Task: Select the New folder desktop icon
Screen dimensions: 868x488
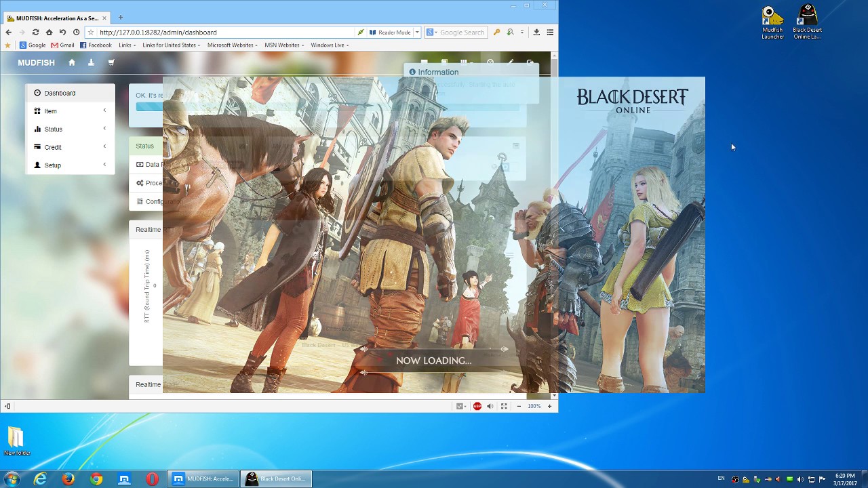Action: pyautogui.click(x=17, y=441)
